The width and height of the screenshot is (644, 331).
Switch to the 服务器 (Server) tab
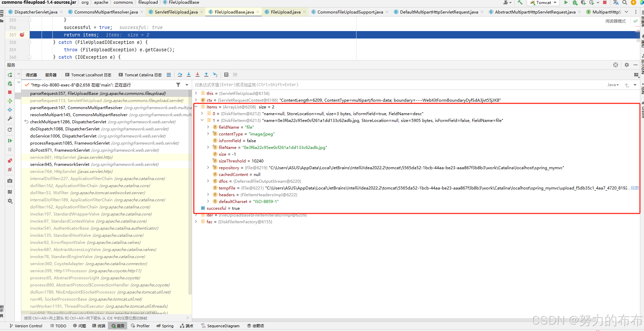point(51,75)
